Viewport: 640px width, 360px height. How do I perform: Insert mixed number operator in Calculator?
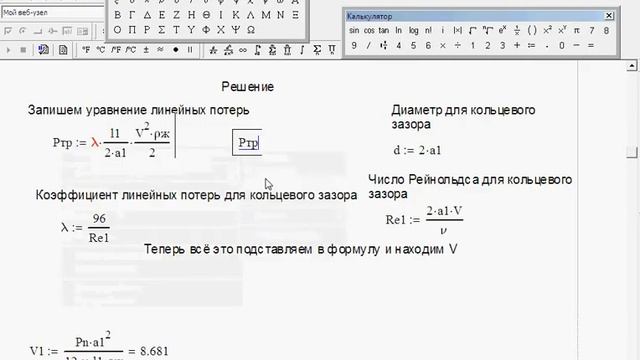[x=384, y=46]
